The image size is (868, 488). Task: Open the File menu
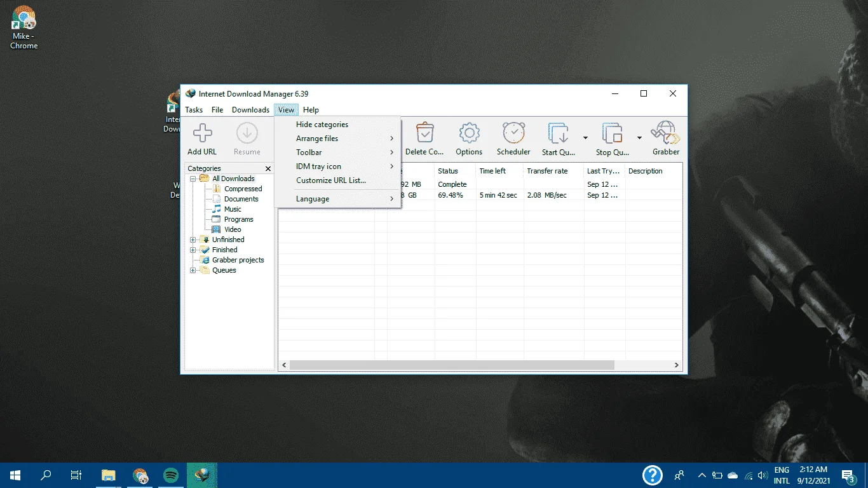click(217, 110)
